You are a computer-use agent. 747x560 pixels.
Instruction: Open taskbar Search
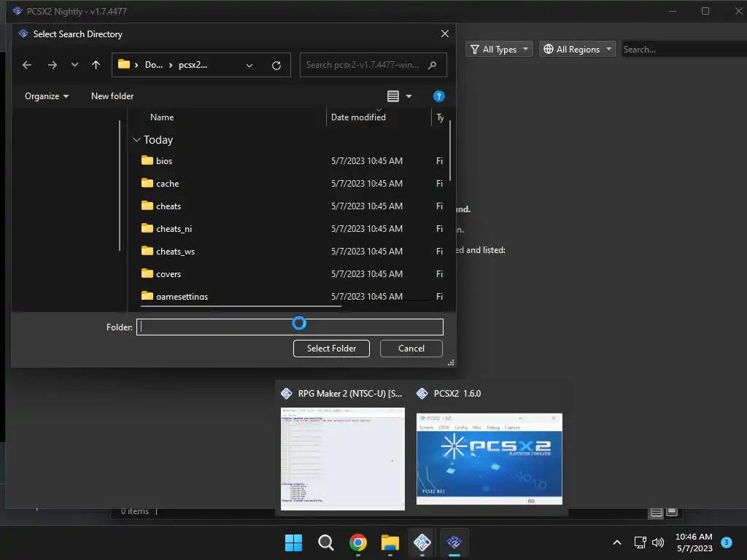click(x=326, y=542)
